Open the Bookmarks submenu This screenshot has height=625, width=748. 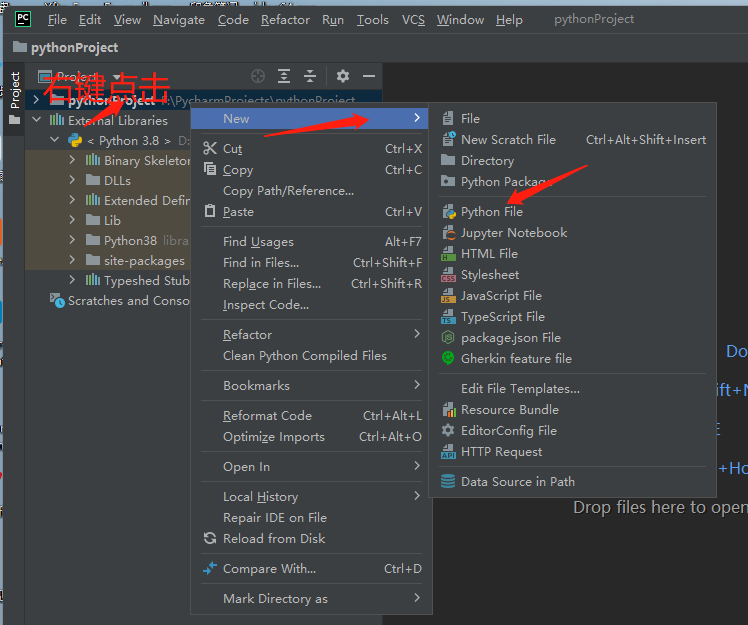[312, 385]
